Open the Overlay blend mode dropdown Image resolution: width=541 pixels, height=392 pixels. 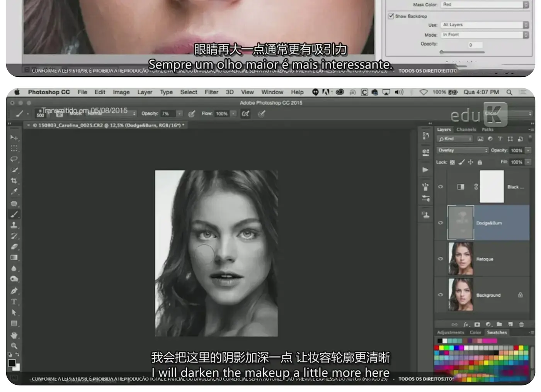(x=463, y=150)
